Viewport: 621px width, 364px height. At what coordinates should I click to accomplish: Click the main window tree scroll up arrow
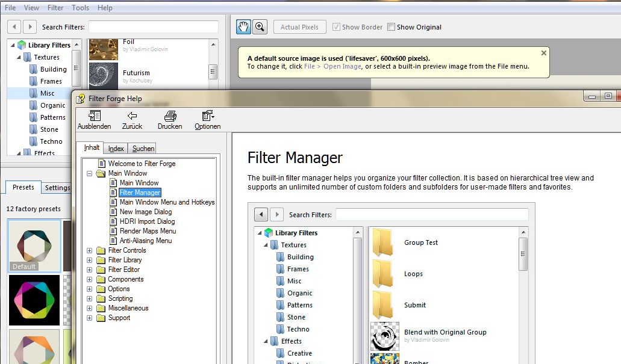tap(76, 45)
